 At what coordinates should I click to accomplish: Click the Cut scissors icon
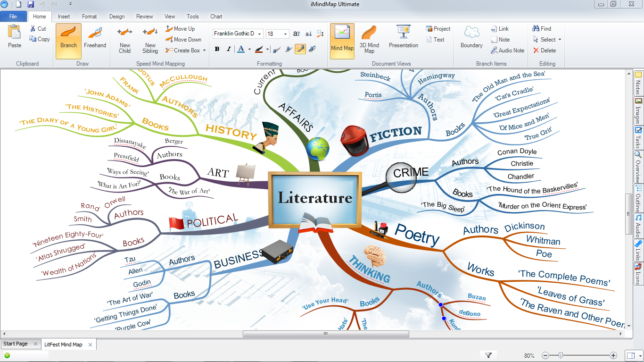[x=33, y=29]
